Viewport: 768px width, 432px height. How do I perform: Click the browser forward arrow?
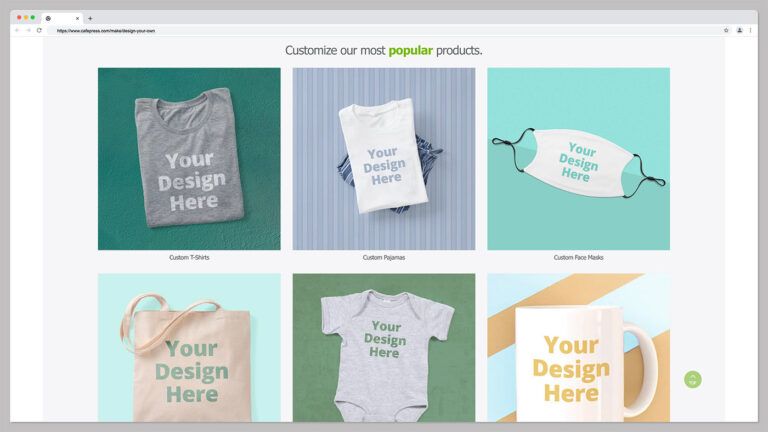pos(28,30)
